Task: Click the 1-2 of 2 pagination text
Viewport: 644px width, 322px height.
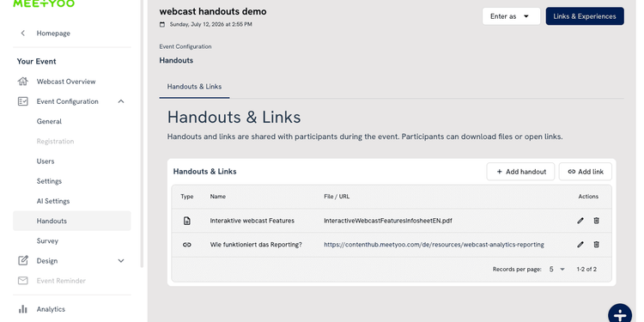Action: coord(586,270)
